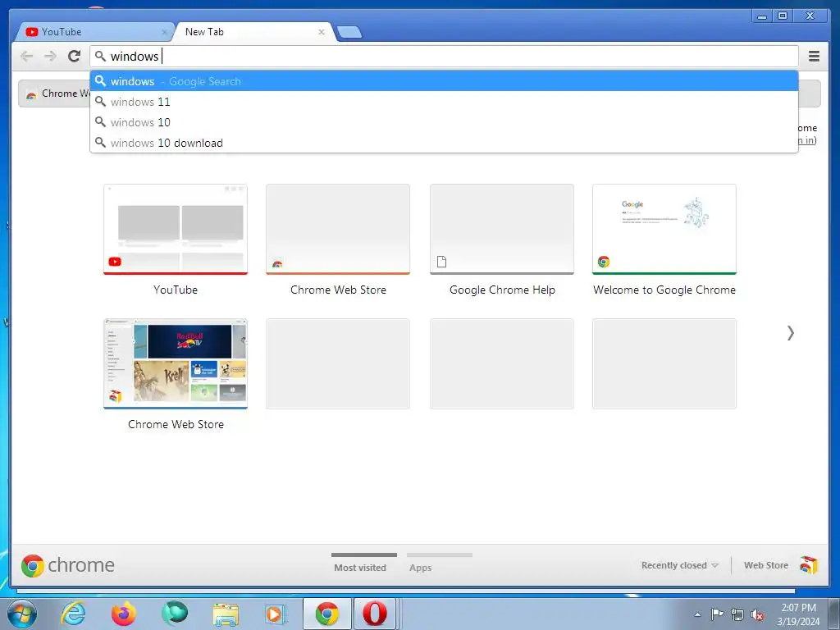The width and height of the screenshot is (840, 630).
Task: Launch Firefox from the taskbar
Action: (x=124, y=614)
